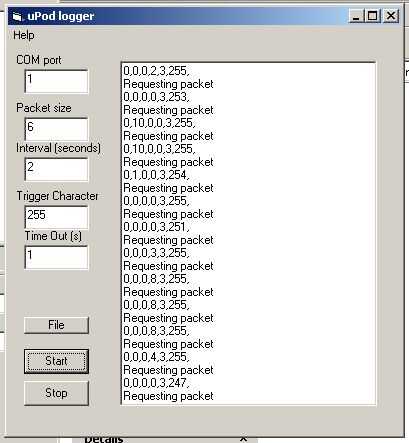Click the log line 0,1,0,0,3,254,
409x443 pixels.
coord(156,175)
